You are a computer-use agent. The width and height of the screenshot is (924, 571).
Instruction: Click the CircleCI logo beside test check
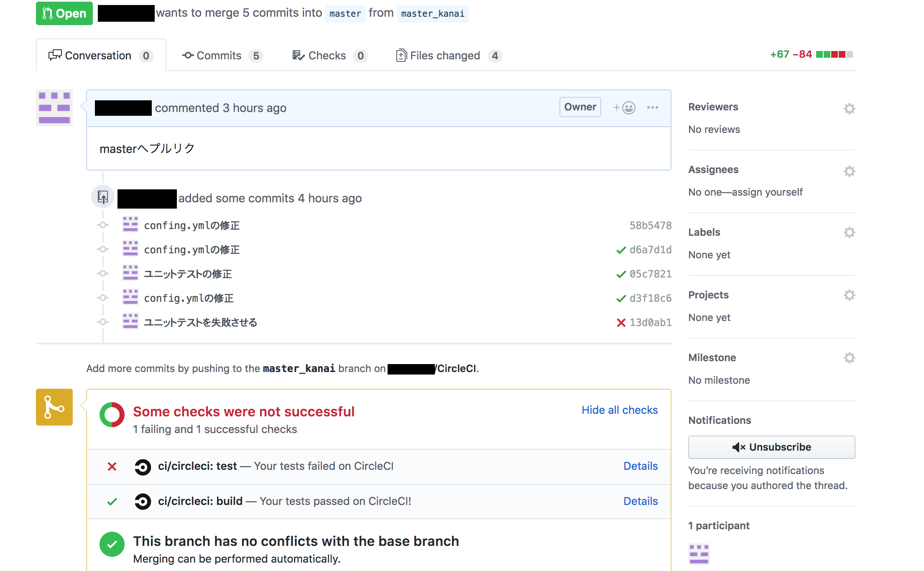pos(143,466)
